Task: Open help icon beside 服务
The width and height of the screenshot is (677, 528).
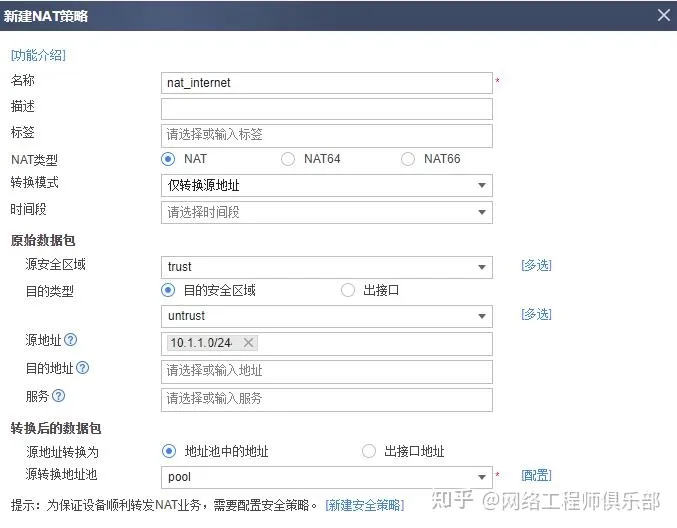Action: (58, 395)
